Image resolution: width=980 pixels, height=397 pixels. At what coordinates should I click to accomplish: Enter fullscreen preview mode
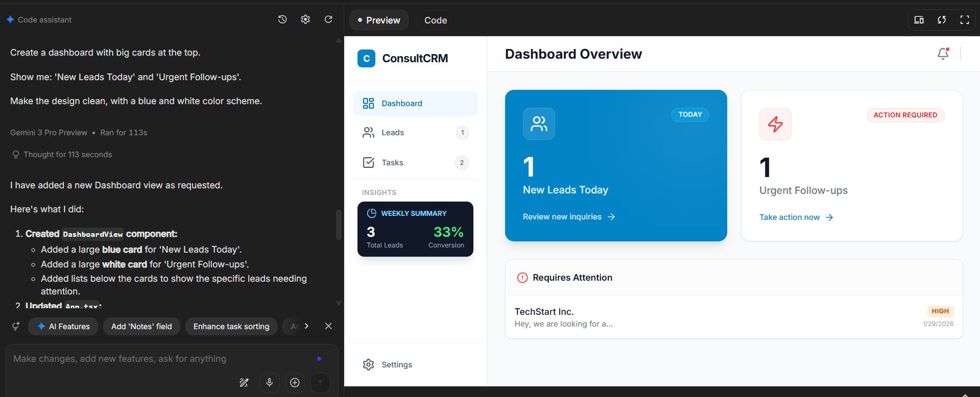coord(965,20)
